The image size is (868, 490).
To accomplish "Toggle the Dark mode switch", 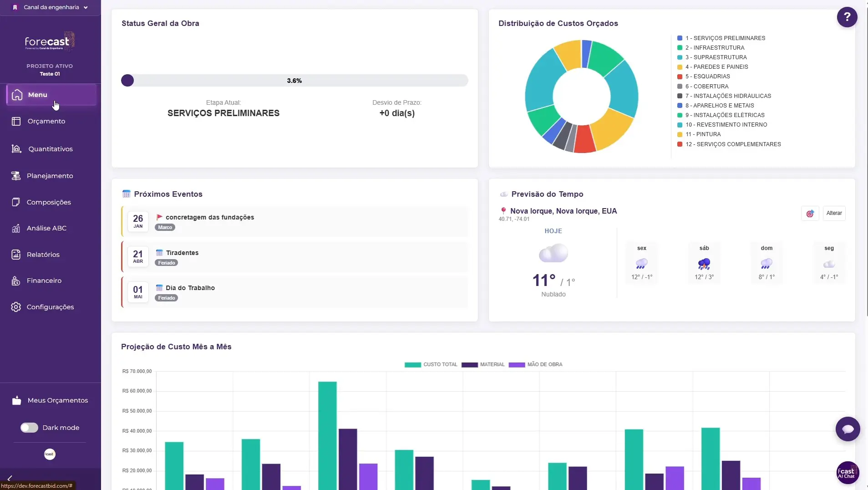I will click(29, 428).
